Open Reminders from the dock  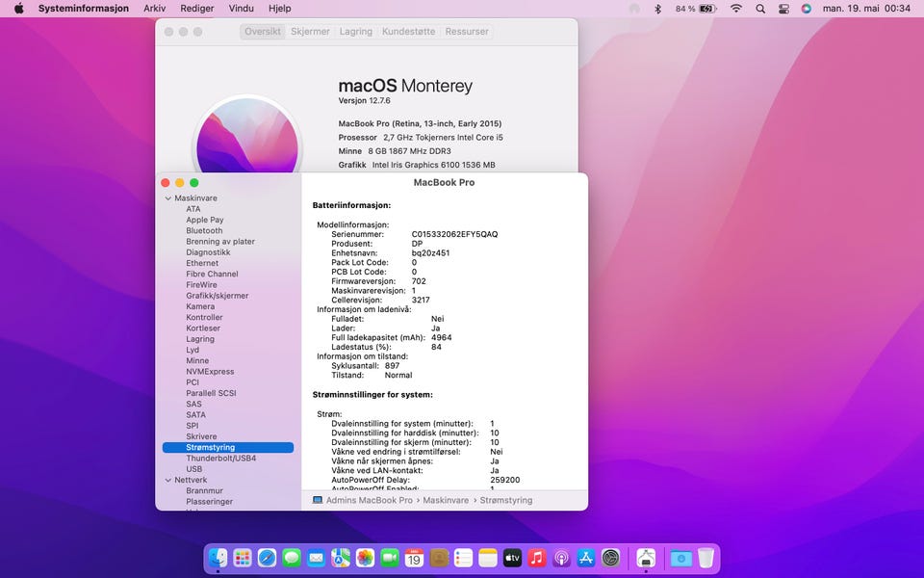(x=463, y=558)
